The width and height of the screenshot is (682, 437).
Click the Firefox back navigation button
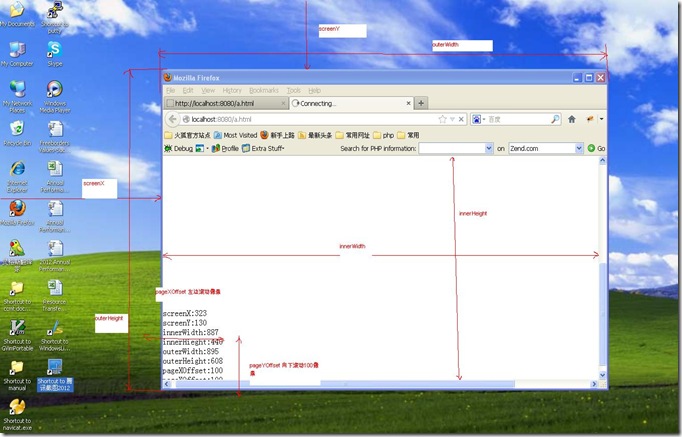(x=173, y=119)
